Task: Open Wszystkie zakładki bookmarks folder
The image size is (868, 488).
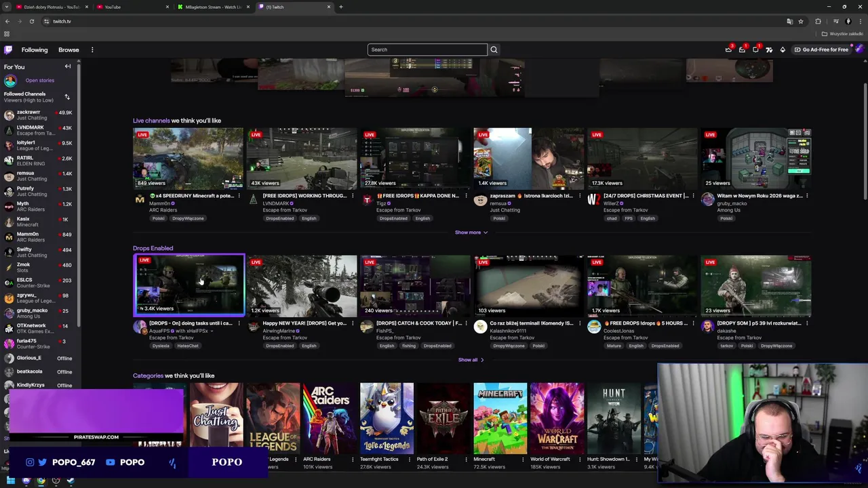Action: pyautogui.click(x=842, y=34)
